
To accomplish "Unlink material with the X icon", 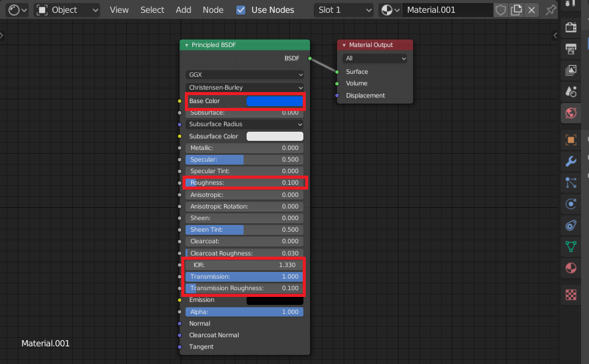I will pyautogui.click(x=532, y=10).
